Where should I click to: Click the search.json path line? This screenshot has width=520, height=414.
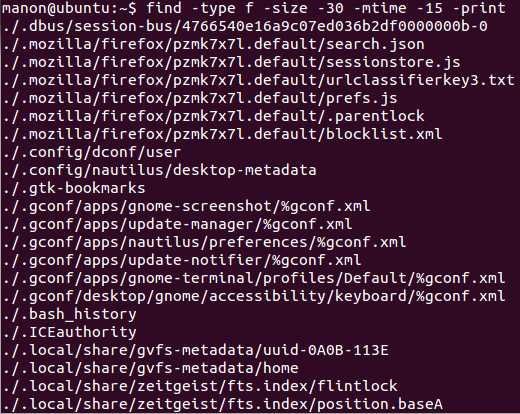click(x=214, y=44)
